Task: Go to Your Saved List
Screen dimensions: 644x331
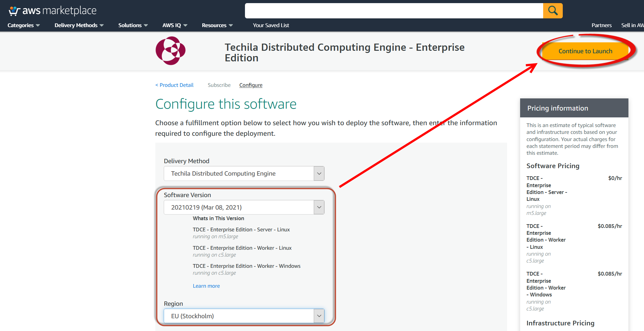Action: pos(271,25)
